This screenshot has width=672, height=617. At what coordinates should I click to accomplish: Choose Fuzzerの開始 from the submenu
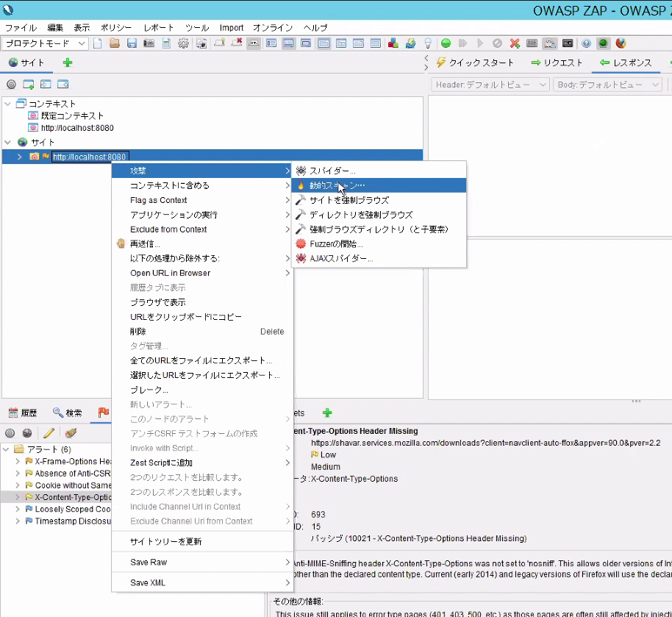[x=379, y=244]
